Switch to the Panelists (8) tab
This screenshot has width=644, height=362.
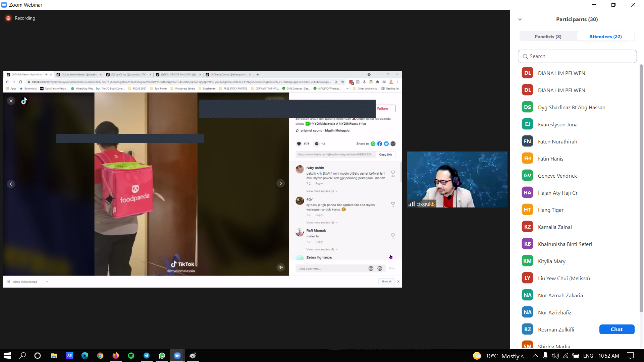click(548, 37)
